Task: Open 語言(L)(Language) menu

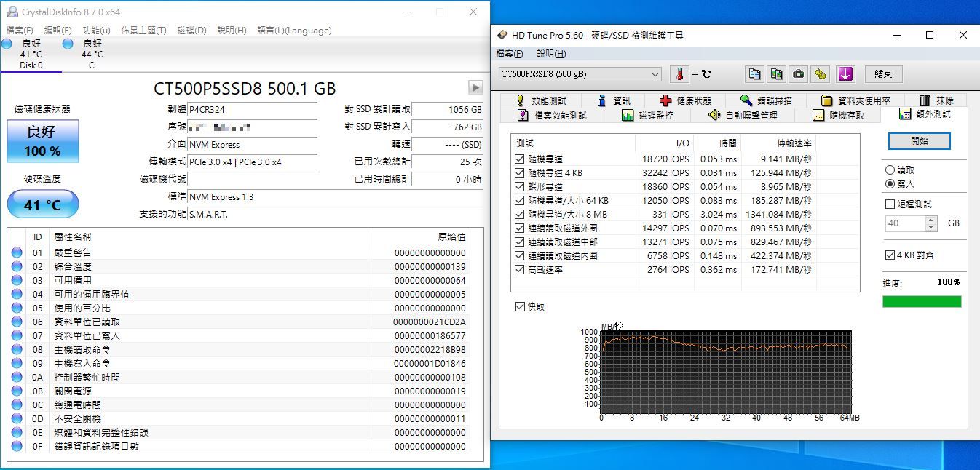Action: coord(294,31)
